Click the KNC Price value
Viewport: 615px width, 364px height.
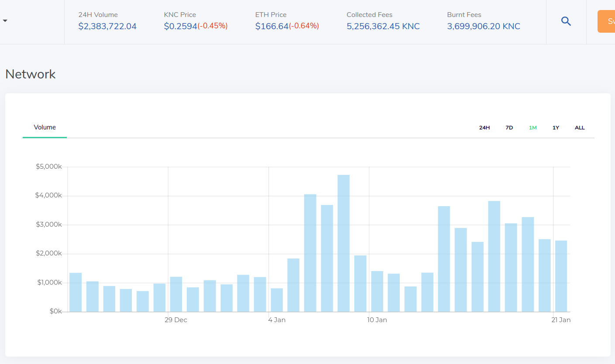coord(196,26)
